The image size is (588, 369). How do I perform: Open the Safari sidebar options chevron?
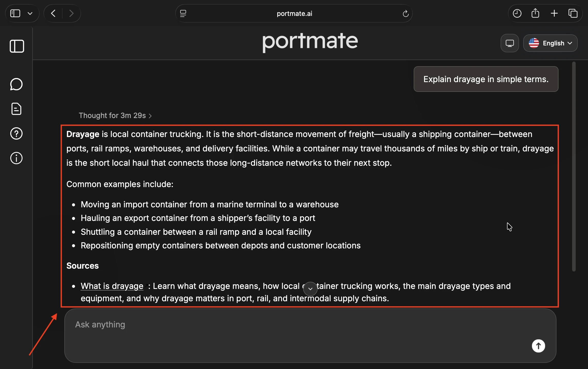click(x=30, y=13)
